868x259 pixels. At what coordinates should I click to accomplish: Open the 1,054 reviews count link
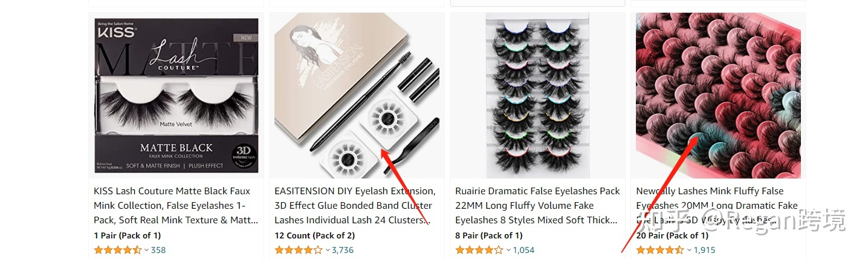(523, 250)
